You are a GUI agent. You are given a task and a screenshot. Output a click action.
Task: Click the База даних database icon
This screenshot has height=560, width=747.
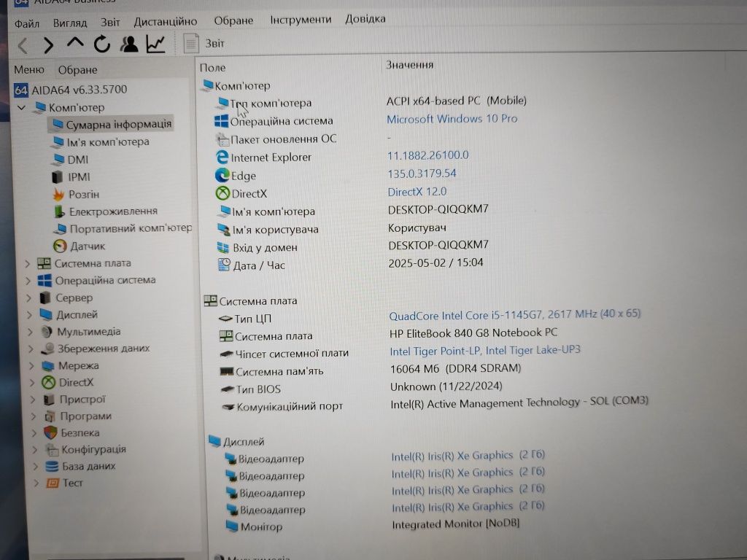[x=52, y=466]
